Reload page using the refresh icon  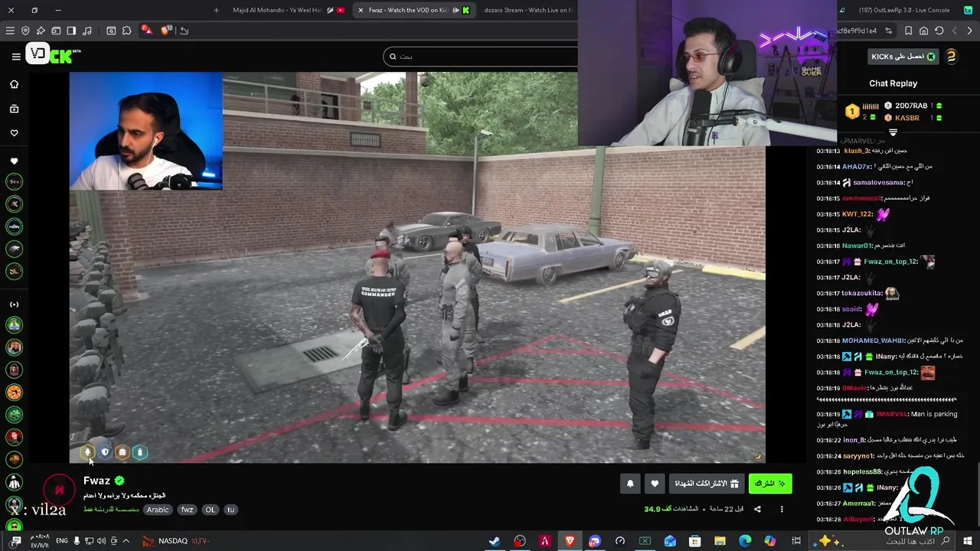(939, 31)
